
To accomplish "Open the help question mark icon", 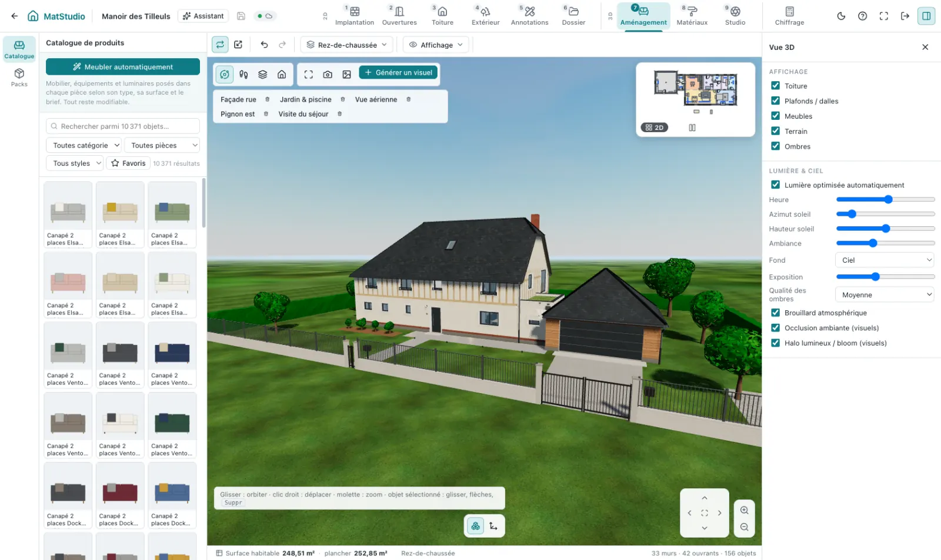I will pyautogui.click(x=862, y=16).
